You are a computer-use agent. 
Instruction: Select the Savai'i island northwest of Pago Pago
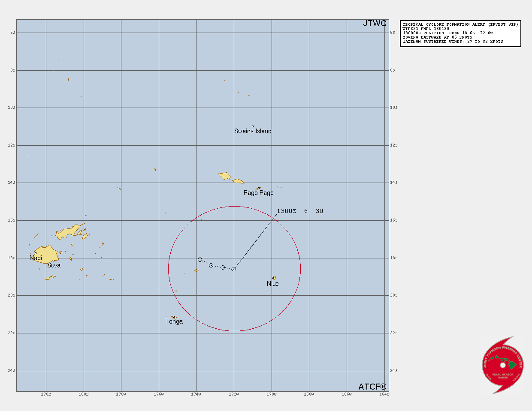[x=224, y=176]
